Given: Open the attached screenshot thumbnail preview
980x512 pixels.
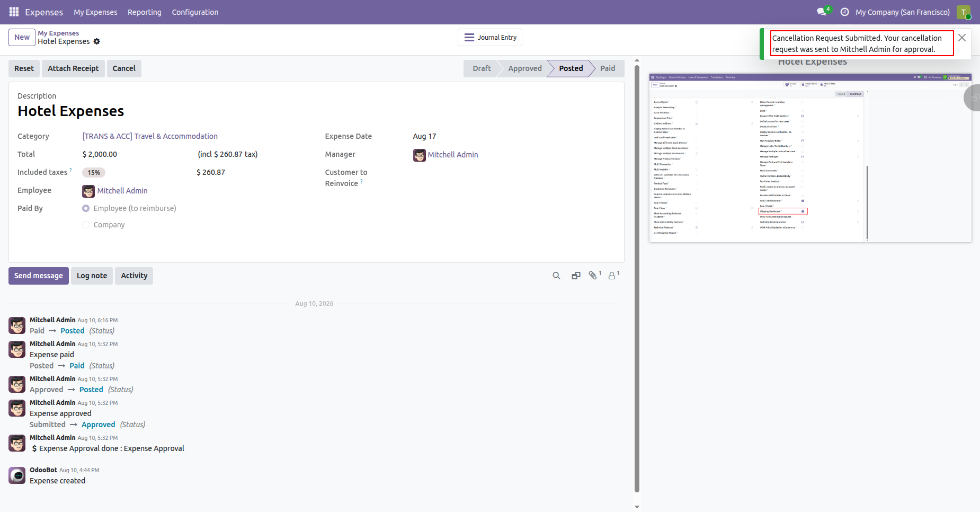Looking at the screenshot, I should 810,158.
